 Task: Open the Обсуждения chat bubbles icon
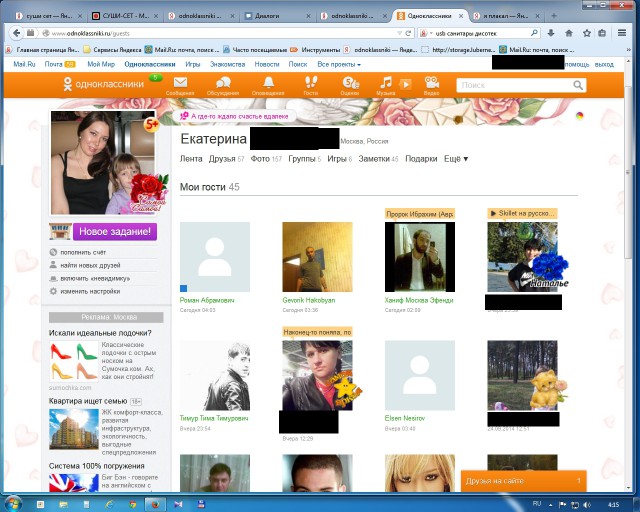223,83
